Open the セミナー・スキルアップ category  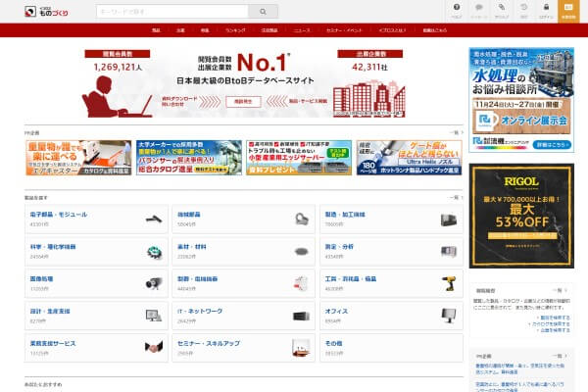(209, 343)
